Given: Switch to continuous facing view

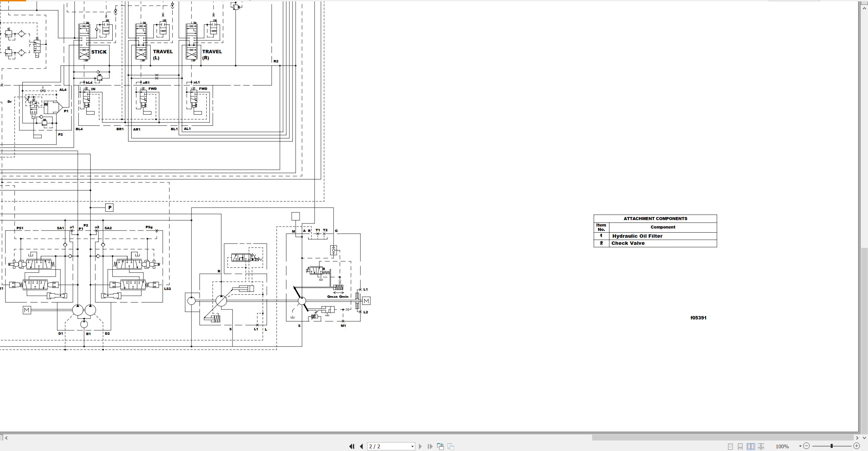Looking at the screenshot, I should [x=761, y=446].
